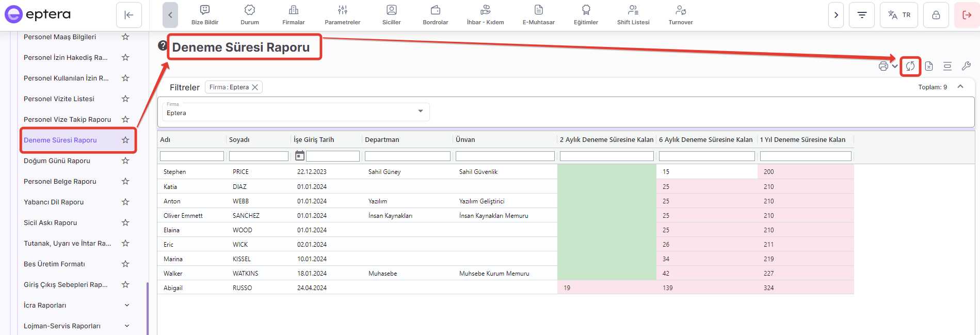Click the refresh report icon

pyautogui.click(x=910, y=66)
